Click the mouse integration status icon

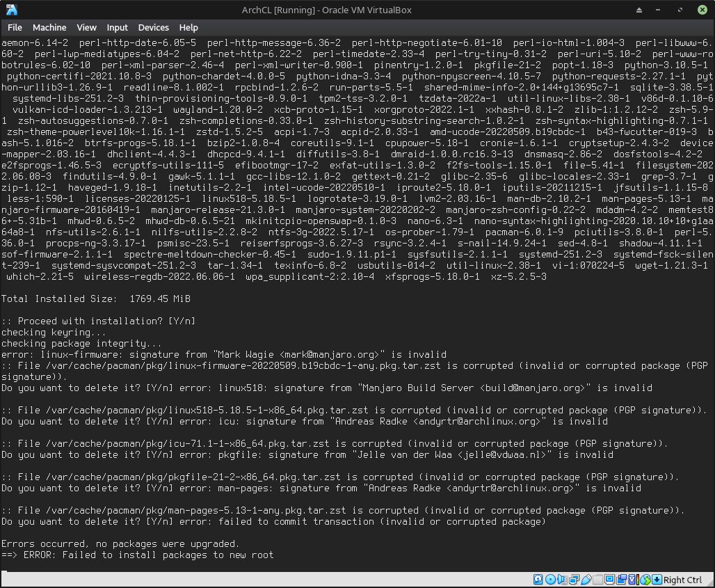pos(645,580)
